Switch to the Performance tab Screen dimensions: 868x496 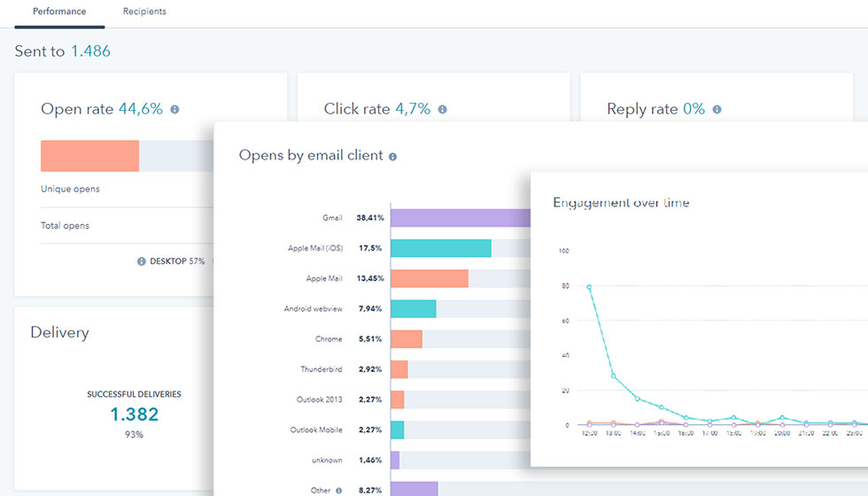pos(59,12)
